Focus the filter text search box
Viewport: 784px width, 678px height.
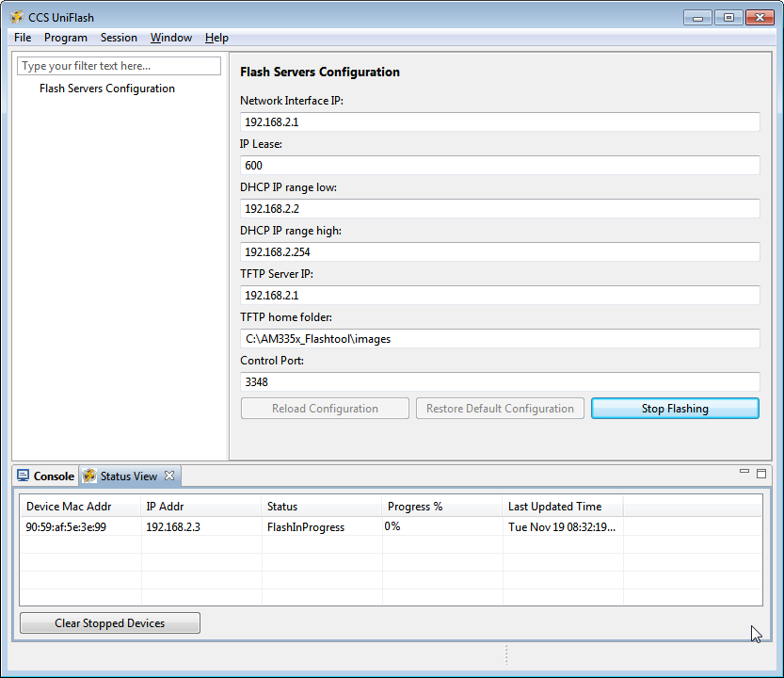point(120,66)
